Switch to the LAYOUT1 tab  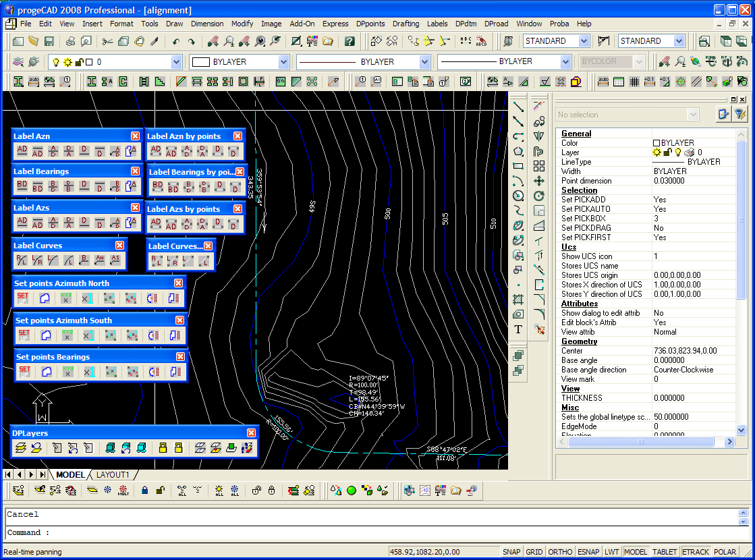pos(113,475)
